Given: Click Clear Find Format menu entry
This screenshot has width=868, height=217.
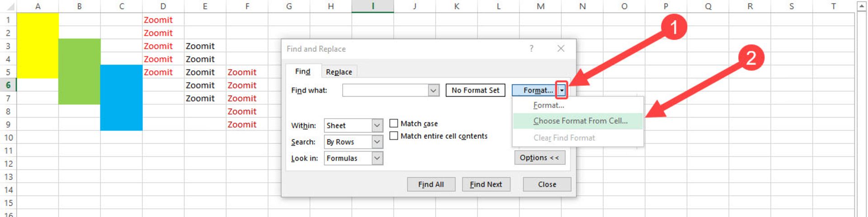Looking at the screenshot, I should coord(564,138).
